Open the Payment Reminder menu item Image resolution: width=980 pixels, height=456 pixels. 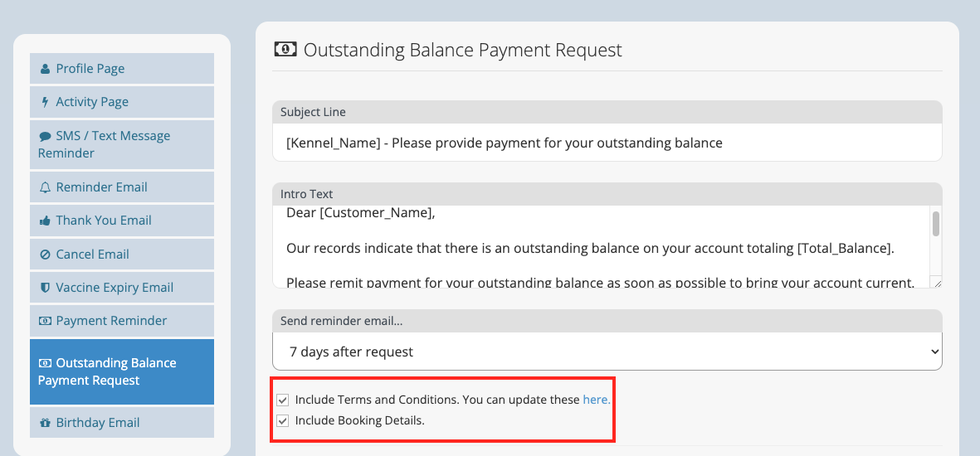tap(122, 321)
